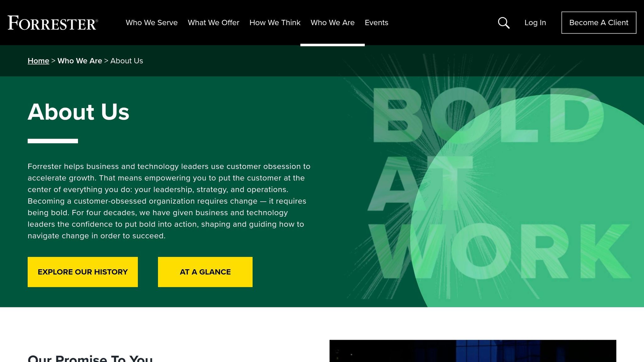Open the Who We Serve menu
644x362 pixels.
click(152, 23)
